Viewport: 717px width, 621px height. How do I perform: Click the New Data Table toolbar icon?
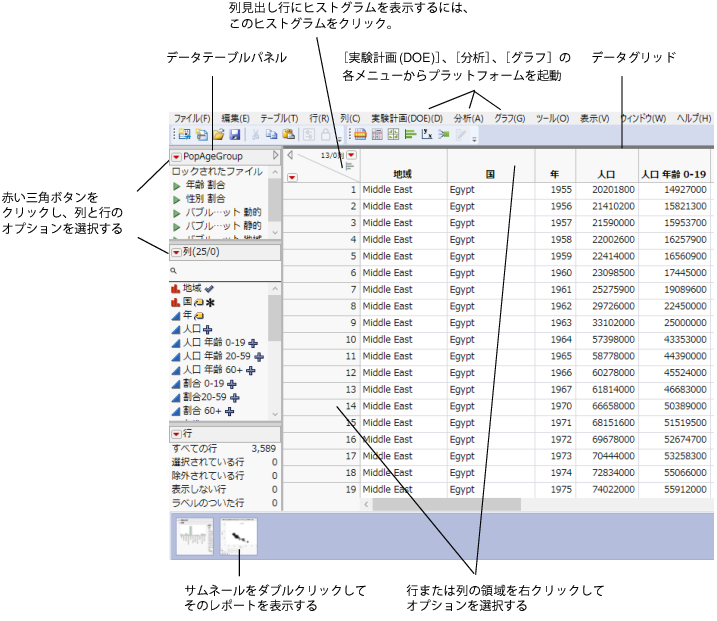185,134
